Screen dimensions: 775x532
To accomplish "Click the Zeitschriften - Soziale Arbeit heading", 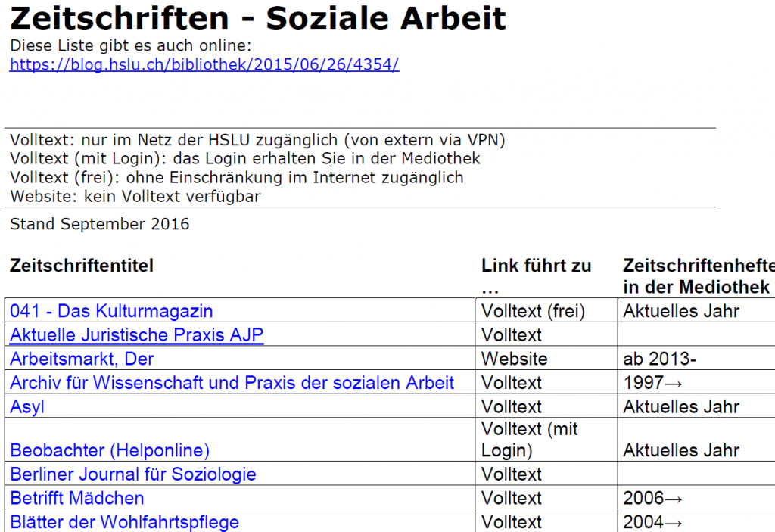I will pos(257,19).
